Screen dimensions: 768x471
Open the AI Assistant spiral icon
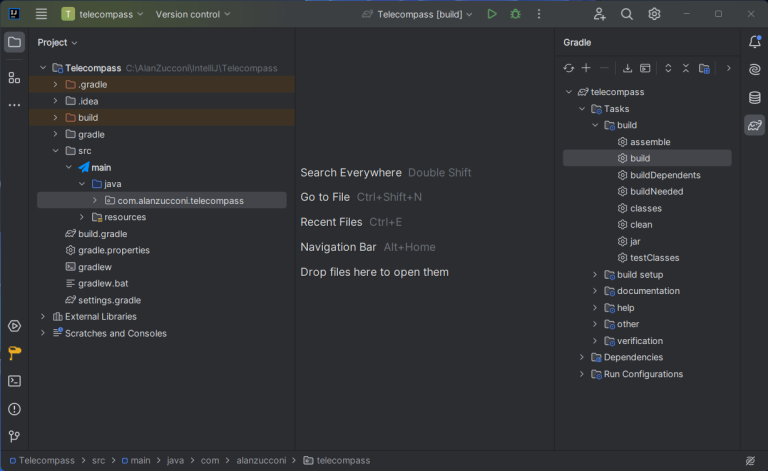[x=755, y=70]
